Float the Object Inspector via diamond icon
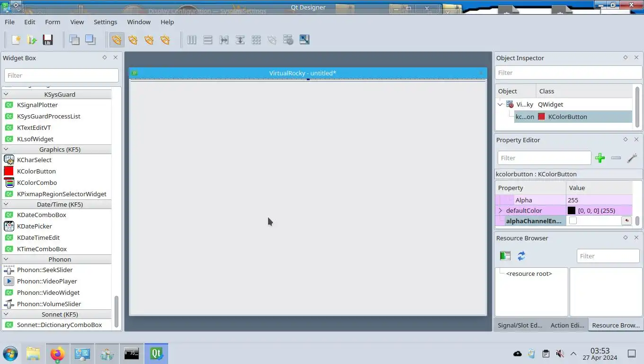This screenshot has width=644, height=364. [626, 57]
